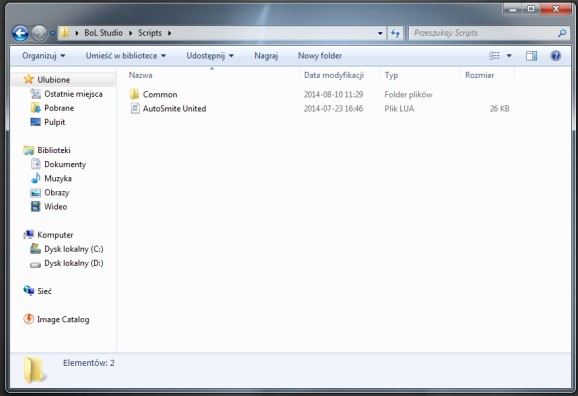Select Ulubione in the navigation pane
The width and height of the screenshot is (578, 396).
click(53, 80)
